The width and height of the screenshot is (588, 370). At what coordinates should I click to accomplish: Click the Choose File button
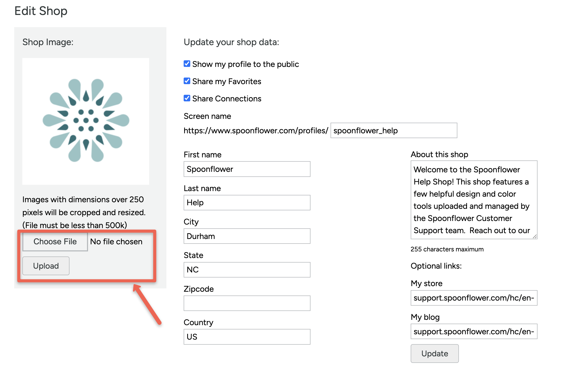coord(55,242)
